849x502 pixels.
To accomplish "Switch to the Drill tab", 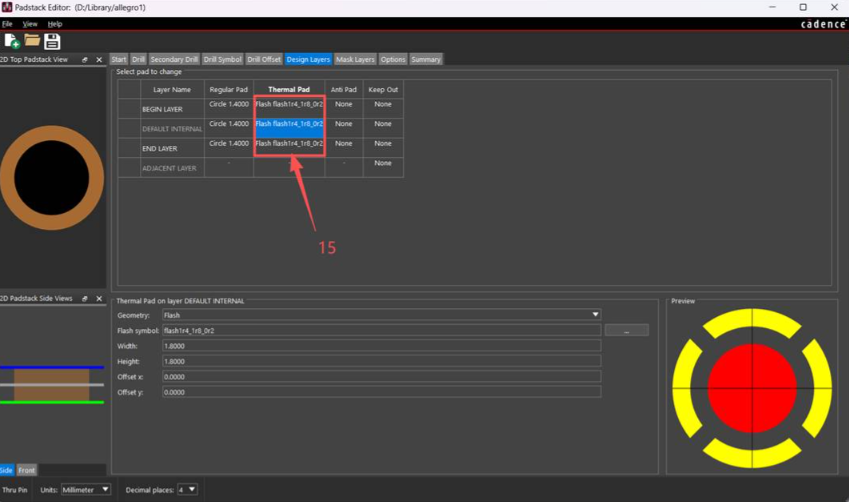I will (x=138, y=60).
